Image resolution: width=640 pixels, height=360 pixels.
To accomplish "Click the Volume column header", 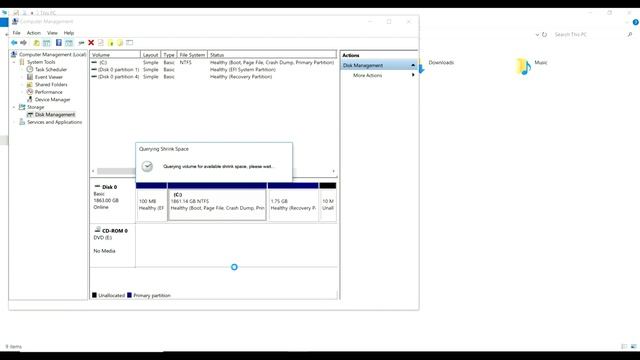I will point(116,55).
